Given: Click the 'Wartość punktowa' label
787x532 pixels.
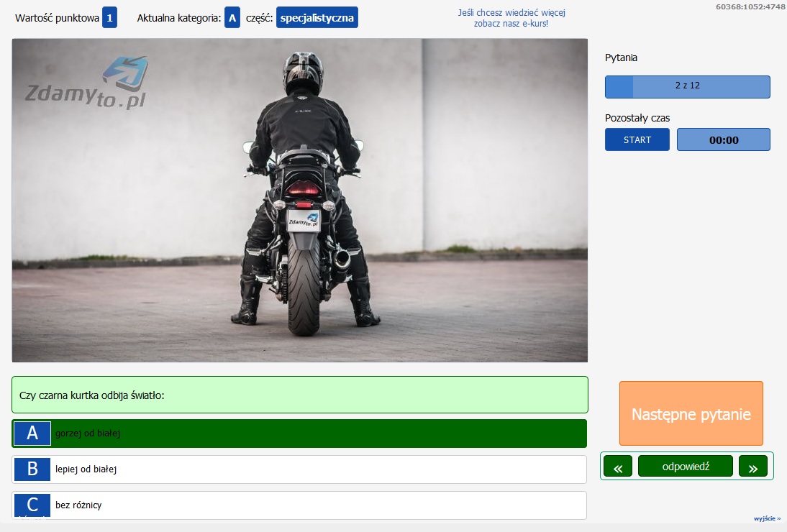Looking at the screenshot, I should pyautogui.click(x=58, y=18).
